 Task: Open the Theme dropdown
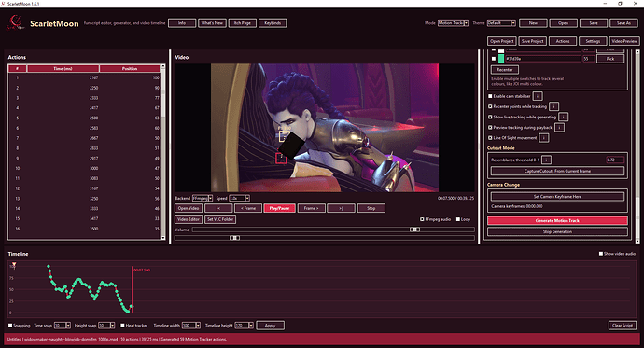[513, 23]
